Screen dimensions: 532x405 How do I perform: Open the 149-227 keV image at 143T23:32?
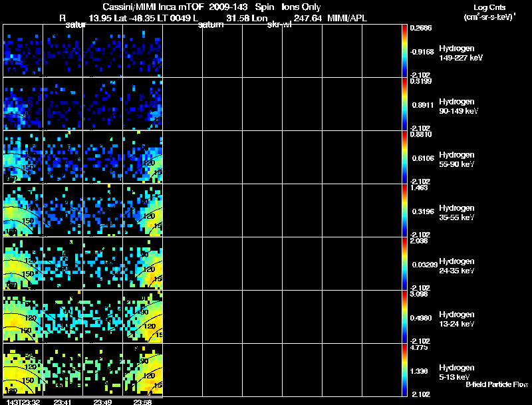[23, 51]
